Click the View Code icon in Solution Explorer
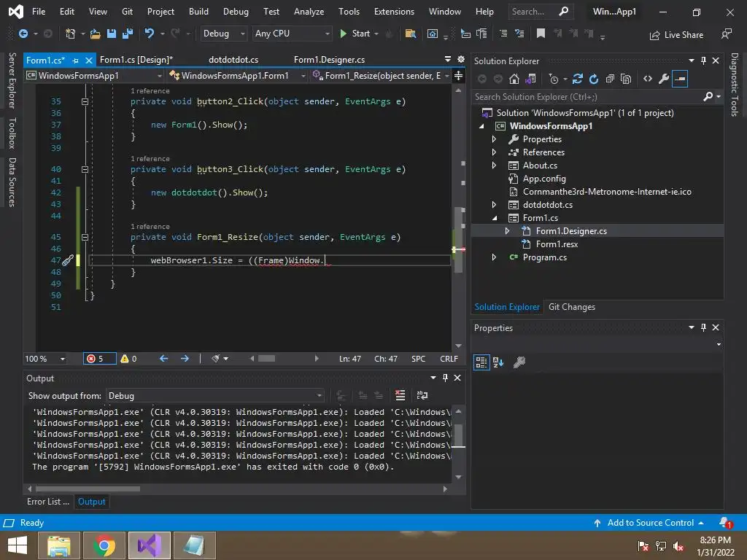Screen dimensions: 747x560 (x=648, y=79)
